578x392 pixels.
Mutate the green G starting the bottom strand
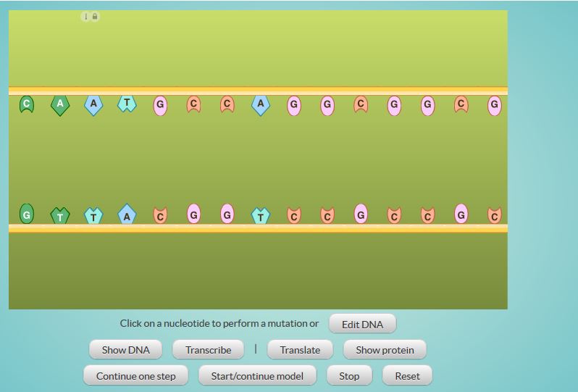pos(27,214)
